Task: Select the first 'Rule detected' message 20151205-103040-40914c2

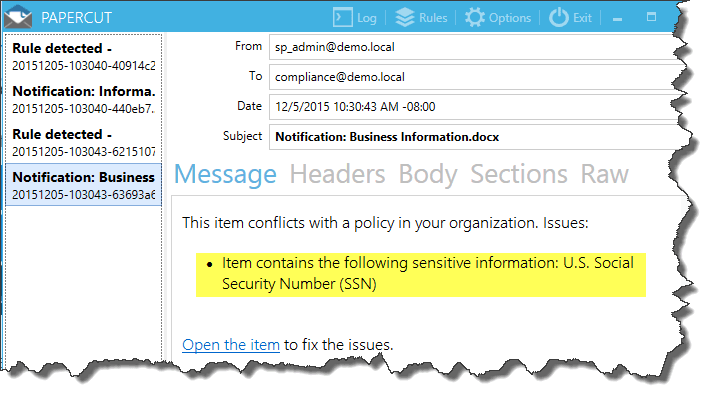Action: 84,56
